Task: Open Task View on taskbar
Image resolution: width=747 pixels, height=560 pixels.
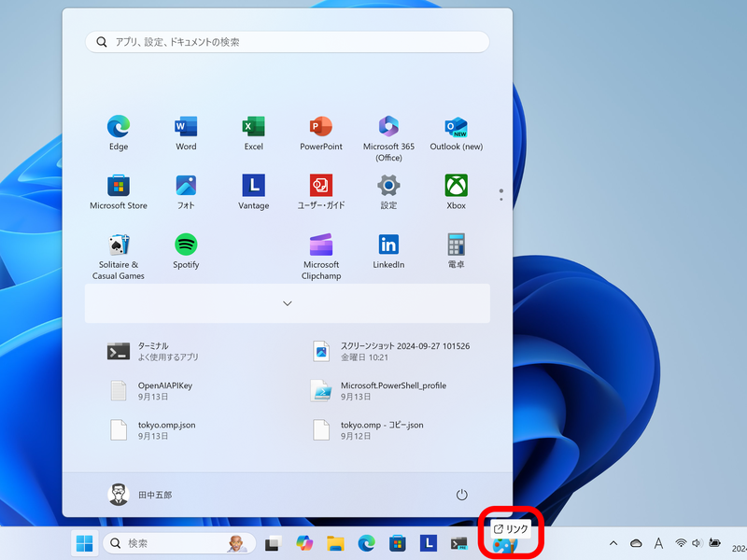Action: (273, 543)
